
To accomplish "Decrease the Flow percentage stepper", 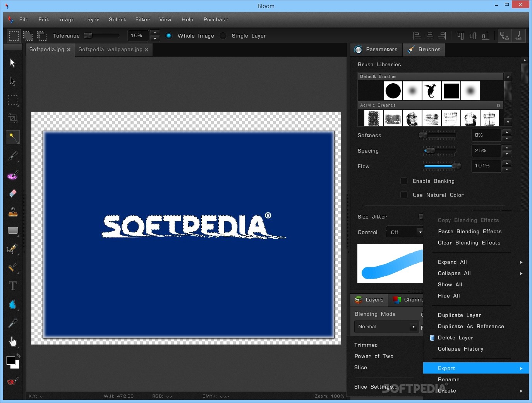I will pos(507,169).
